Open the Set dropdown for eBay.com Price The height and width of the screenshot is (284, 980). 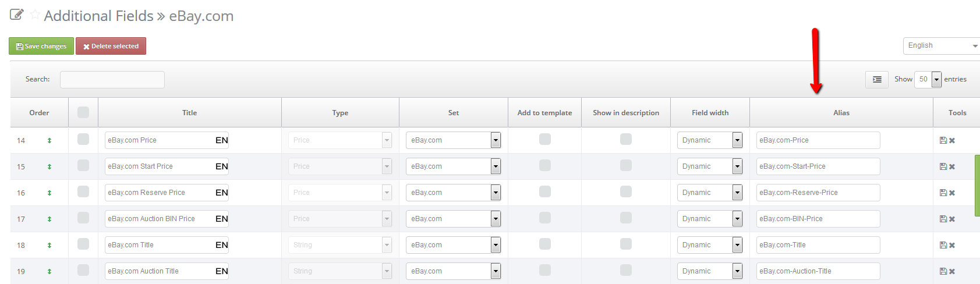454,140
